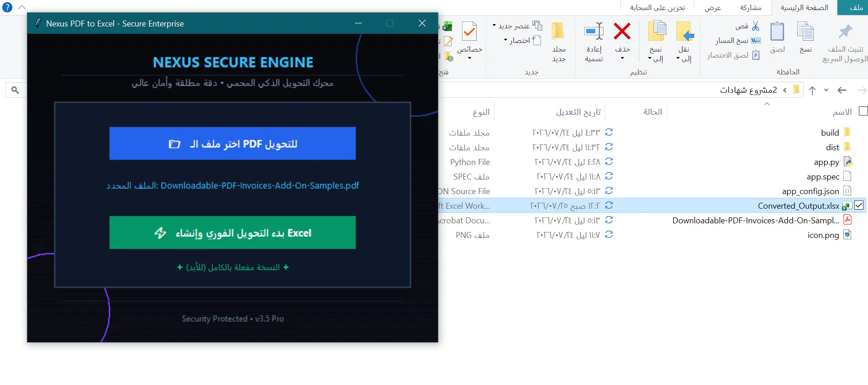Image resolution: width=868 pixels, height=385 pixels.
Task: Sort by the الاسم name column header
Action: pos(842,112)
